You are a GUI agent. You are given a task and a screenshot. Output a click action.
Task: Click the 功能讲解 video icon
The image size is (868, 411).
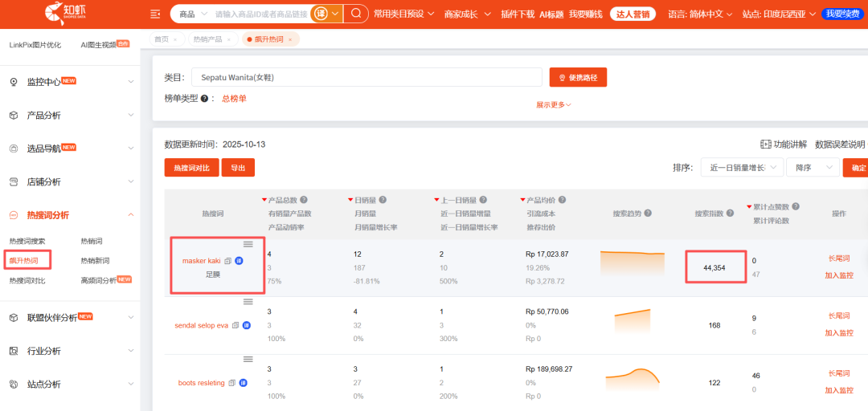click(766, 144)
